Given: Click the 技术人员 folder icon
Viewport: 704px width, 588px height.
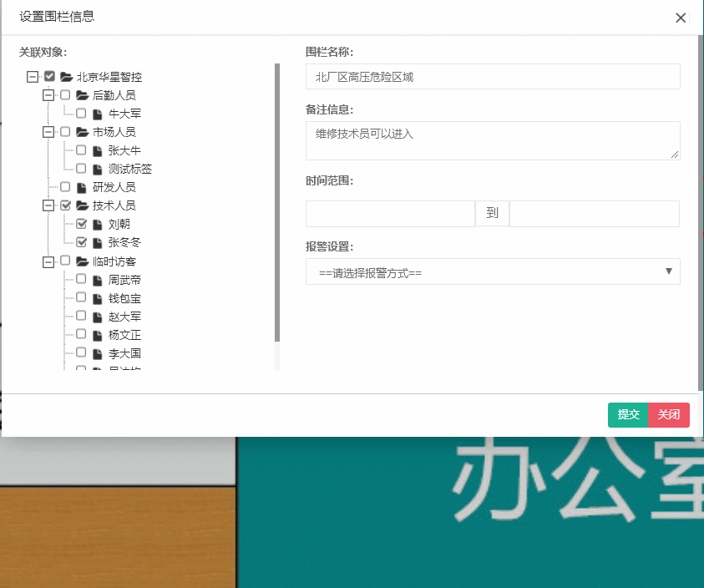Looking at the screenshot, I should 81,205.
